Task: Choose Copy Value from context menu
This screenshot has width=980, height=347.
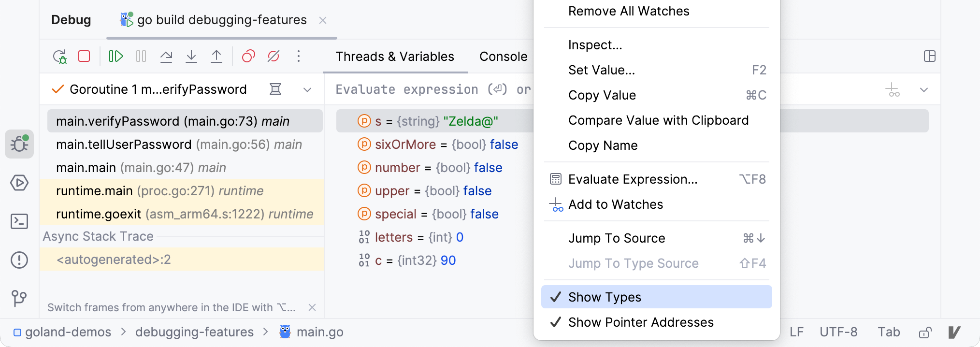Action: [x=602, y=95]
